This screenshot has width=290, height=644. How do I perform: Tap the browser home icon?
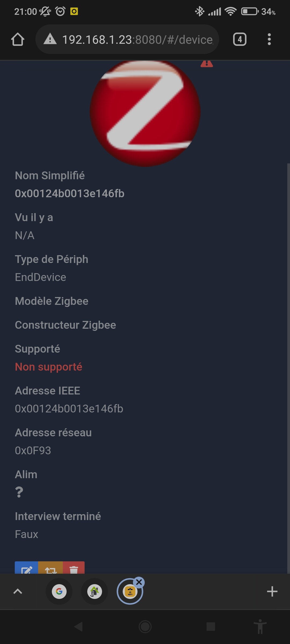pos(18,39)
